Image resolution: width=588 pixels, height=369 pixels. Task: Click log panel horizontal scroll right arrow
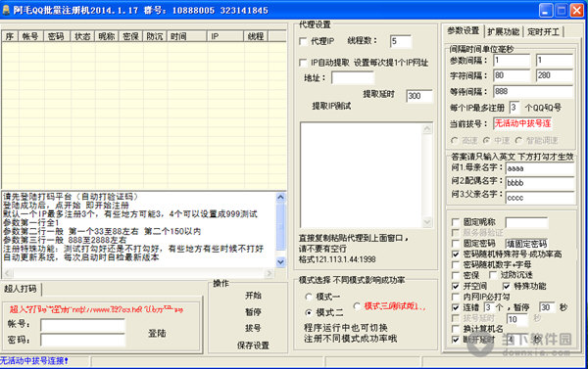click(269, 273)
